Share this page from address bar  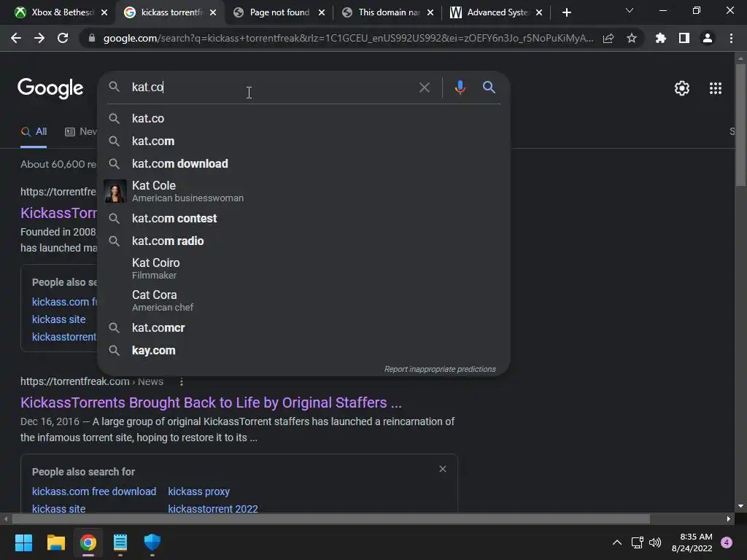click(x=608, y=38)
